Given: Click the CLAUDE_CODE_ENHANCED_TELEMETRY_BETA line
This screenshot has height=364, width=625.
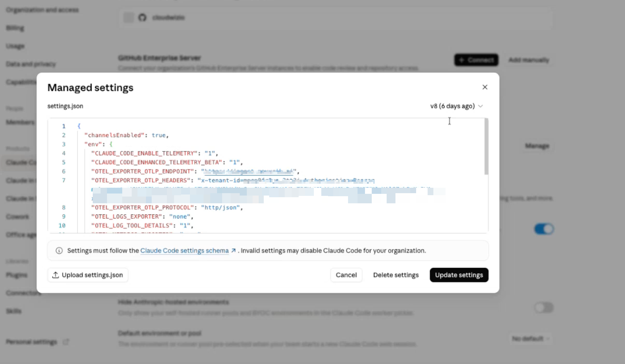Looking at the screenshot, I should click(x=167, y=162).
